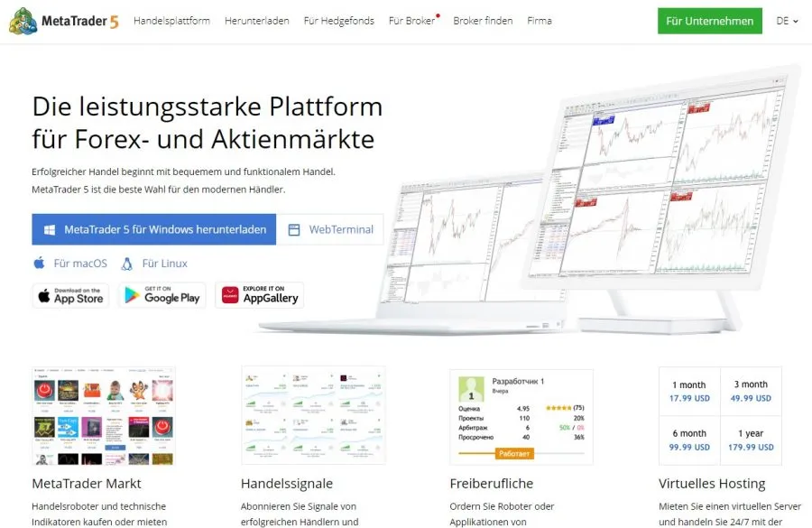812x528 pixels.
Task: Open the Huawei AppGallery badge
Action: click(x=259, y=295)
